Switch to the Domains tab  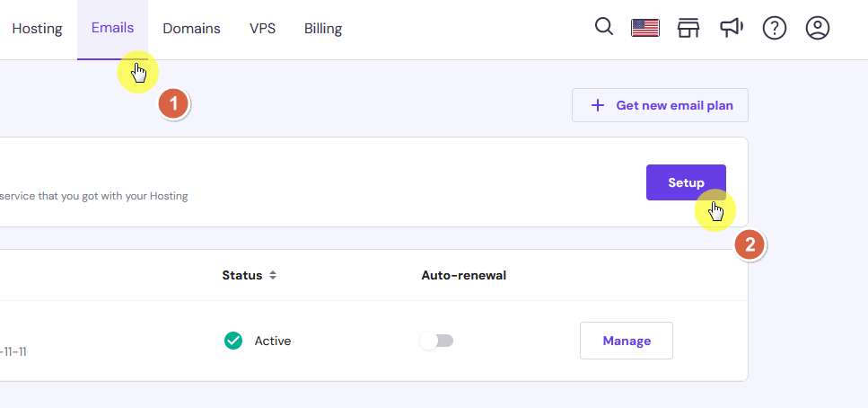tap(191, 28)
